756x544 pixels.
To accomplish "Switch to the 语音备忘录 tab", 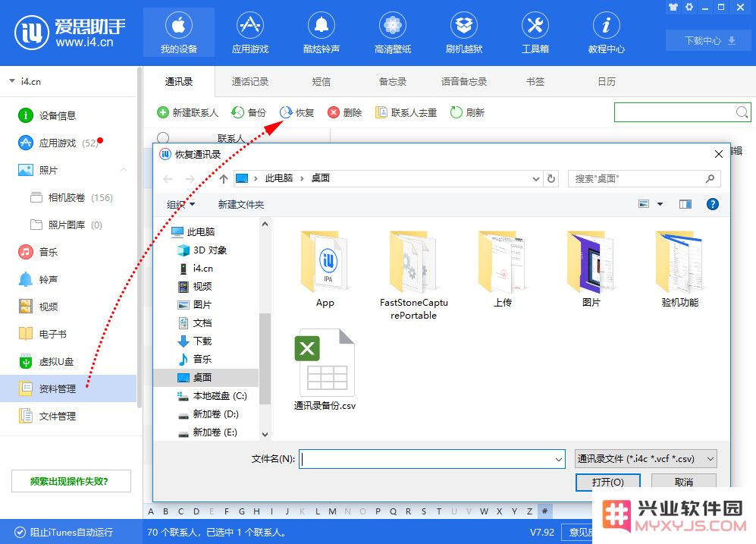I will pos(464,81).
